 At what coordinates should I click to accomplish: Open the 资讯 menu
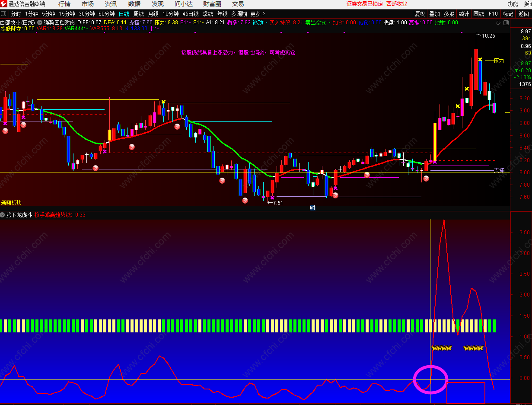[x=111, y=4]
